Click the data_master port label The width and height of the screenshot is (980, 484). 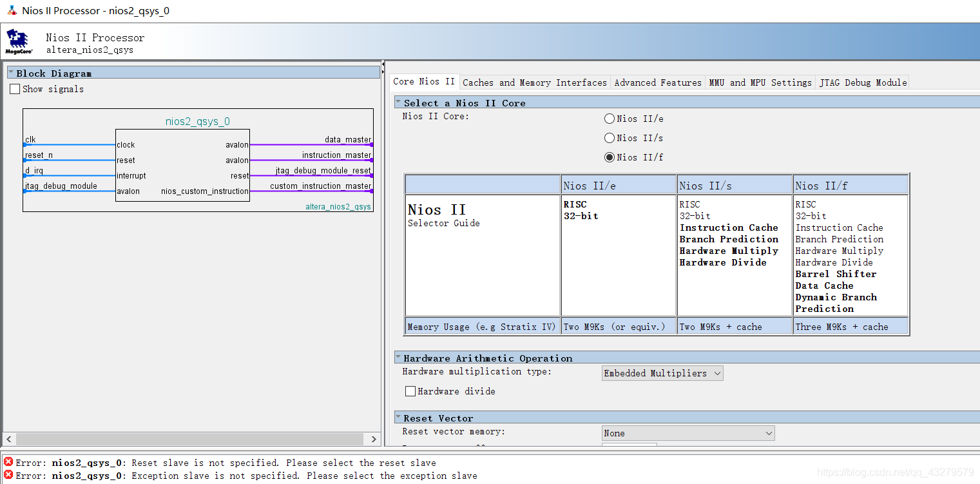point(348,139)
